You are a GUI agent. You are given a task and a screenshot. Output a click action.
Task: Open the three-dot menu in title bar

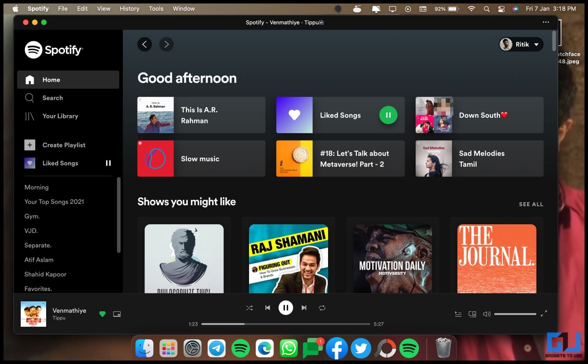pos(546,22)
